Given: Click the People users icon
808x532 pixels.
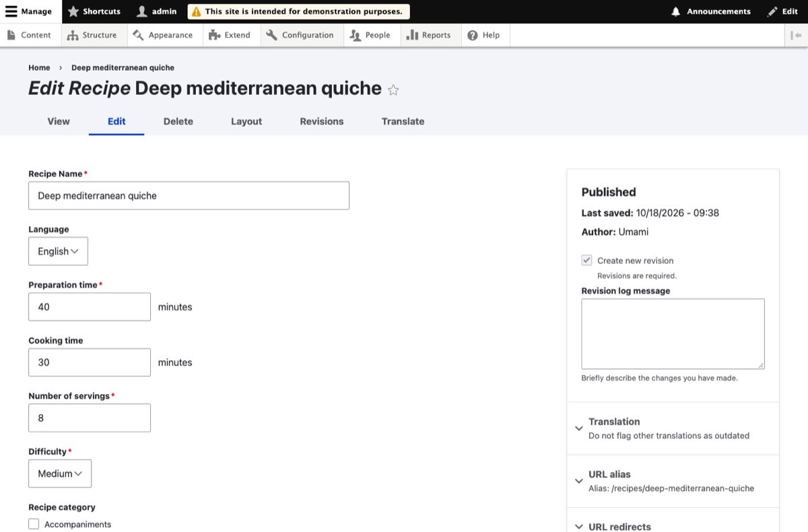Looking at the screenshot, I should pyautogui.click(x=356, y=35).
